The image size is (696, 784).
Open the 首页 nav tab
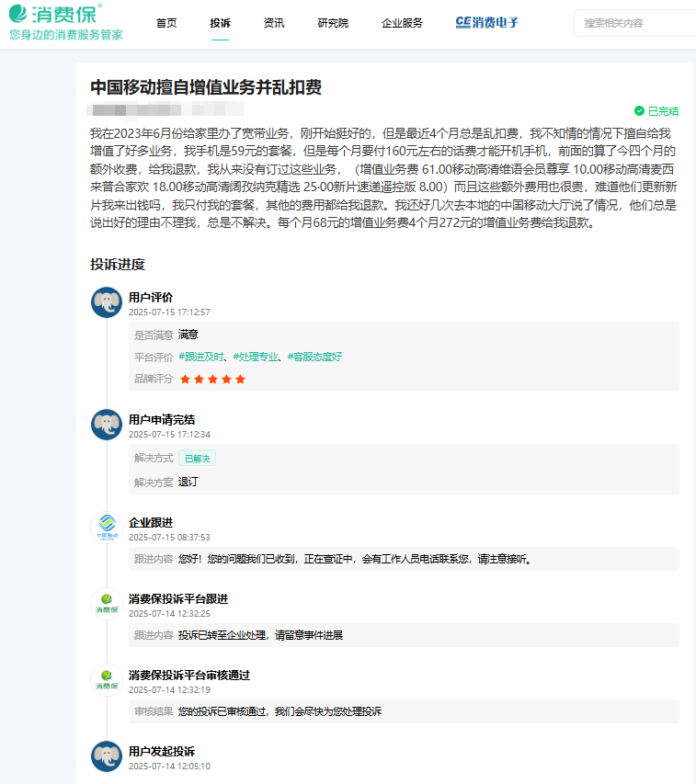tap(166, 23)
